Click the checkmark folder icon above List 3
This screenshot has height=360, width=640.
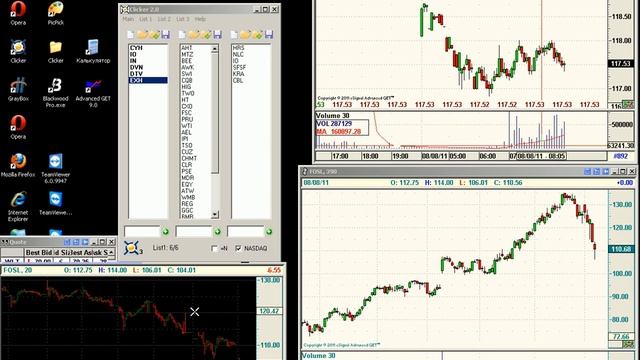[257, 35]
